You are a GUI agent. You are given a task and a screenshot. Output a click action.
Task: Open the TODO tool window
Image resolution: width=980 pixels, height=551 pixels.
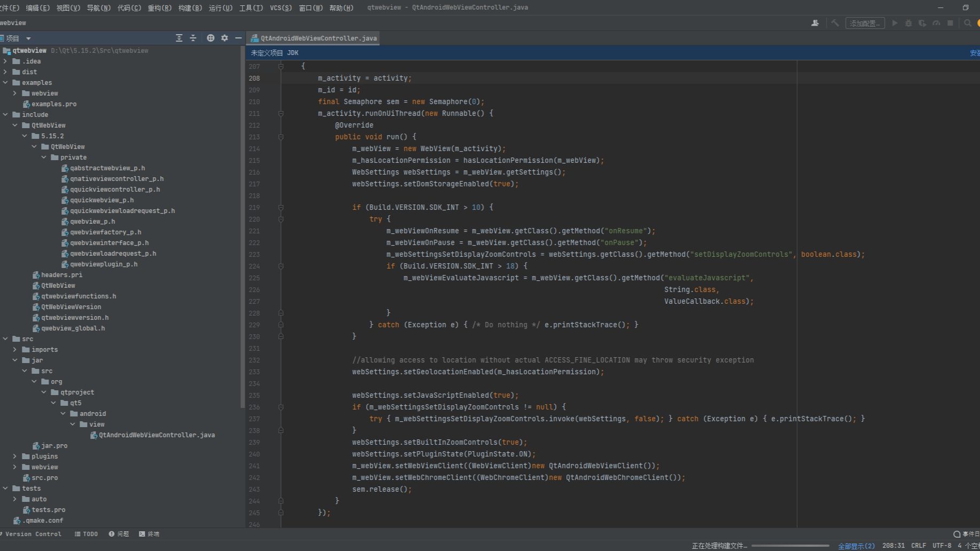(86, 534)
